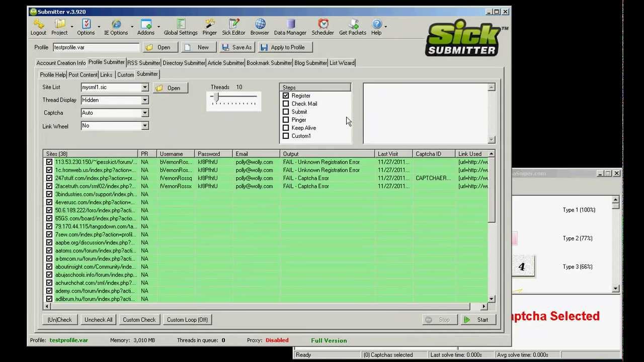Launch the Browser toolbar icon

[x=260, y=27]
